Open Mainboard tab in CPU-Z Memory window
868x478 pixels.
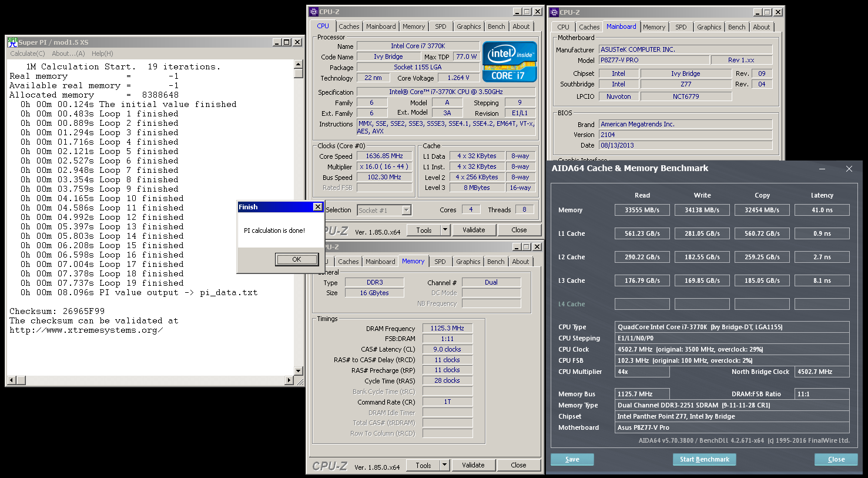381,262
